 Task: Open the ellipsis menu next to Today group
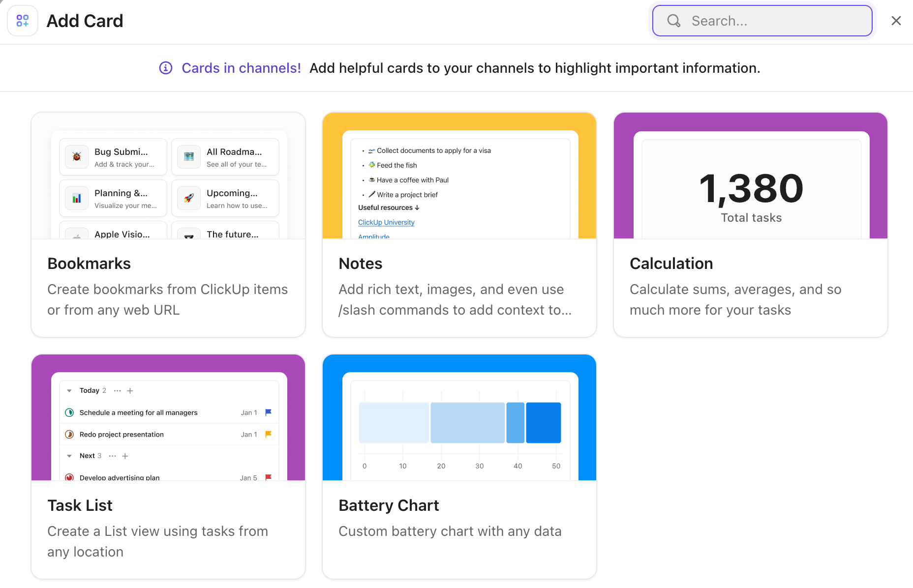[117, 390]
